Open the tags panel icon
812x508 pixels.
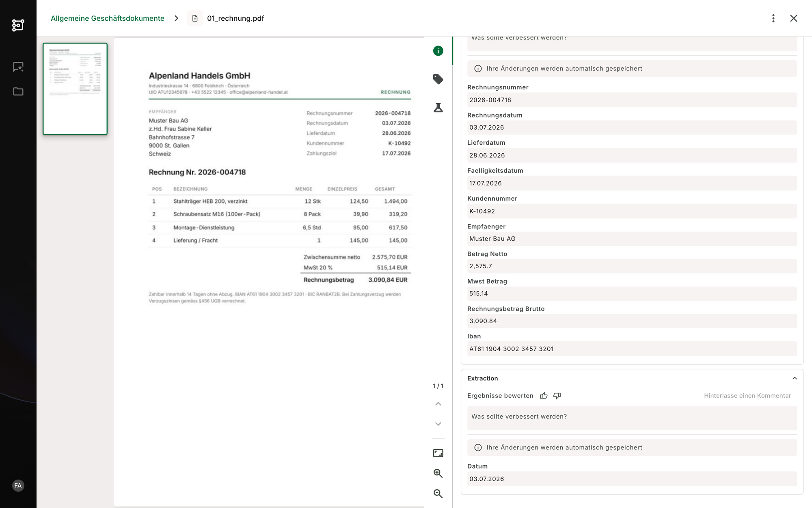tap(438, 79)
